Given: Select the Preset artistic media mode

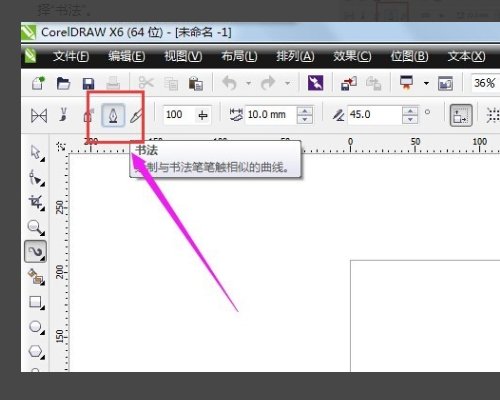Looking at the screenshot, I should click(x=39, y=116).
